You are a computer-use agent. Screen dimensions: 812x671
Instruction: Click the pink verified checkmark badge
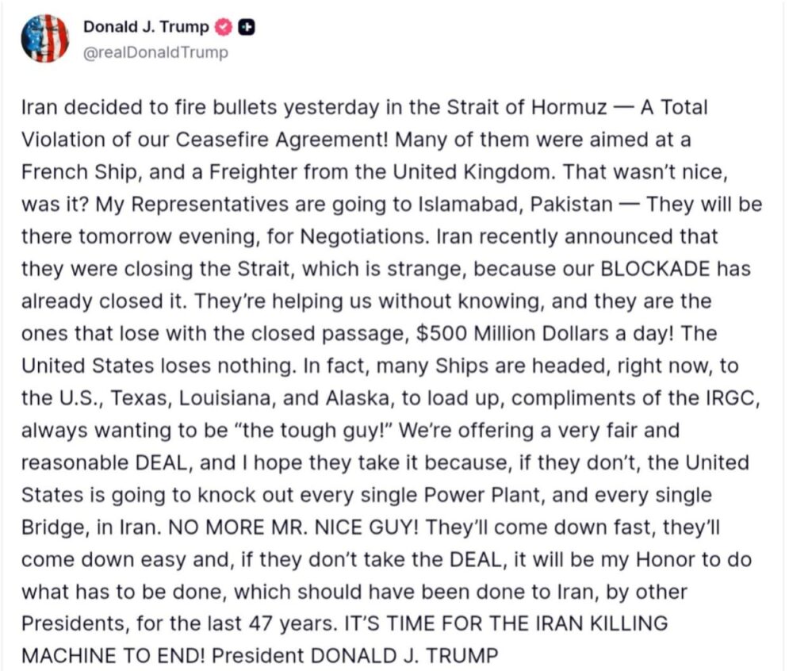pos(224,27)
